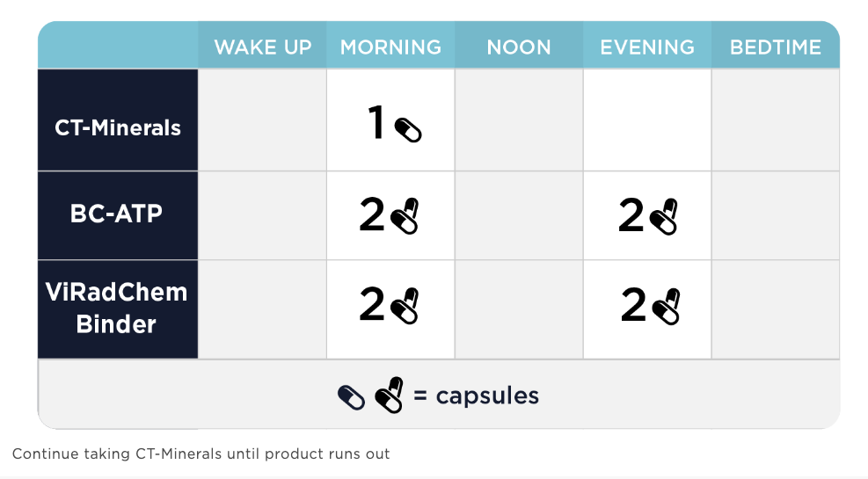Click the empty CT-Minerals evening cell

tap(647, 120)
